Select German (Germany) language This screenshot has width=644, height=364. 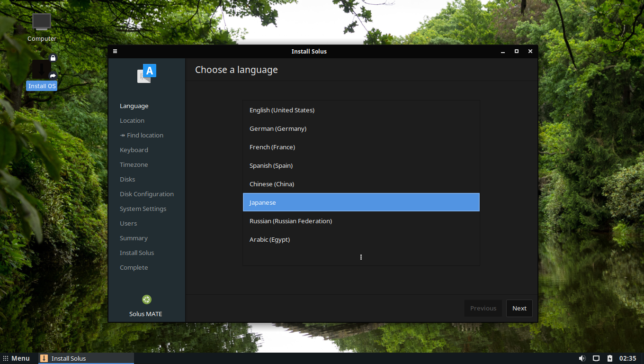pyautogui.click(x=361, y=128)
